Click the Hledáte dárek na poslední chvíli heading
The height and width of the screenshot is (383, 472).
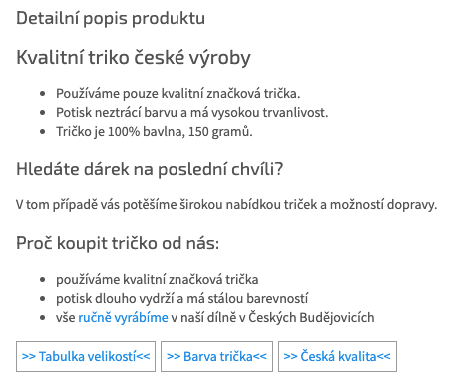tap(150, 169)
